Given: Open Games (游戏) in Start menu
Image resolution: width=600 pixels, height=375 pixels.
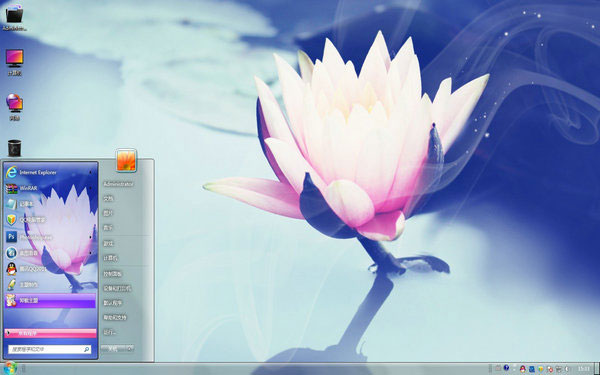Looking at the screenshot, I should pos(108,243).
